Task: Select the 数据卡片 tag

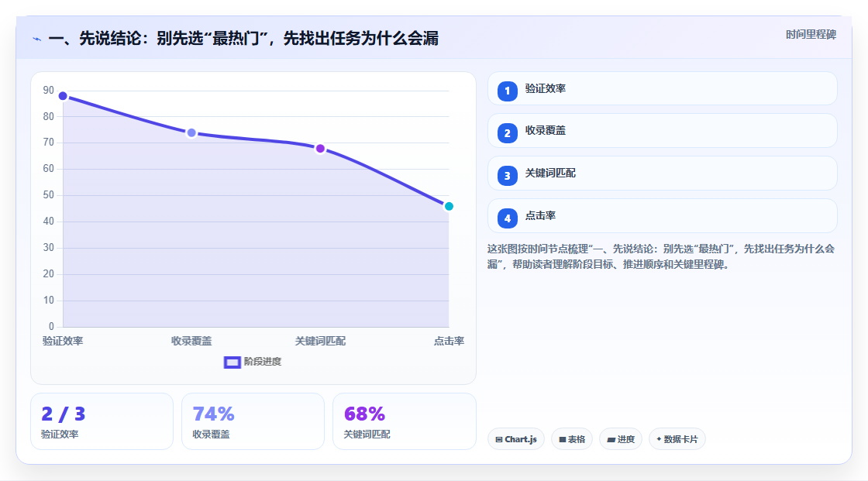Action: (x=677, y=439)
